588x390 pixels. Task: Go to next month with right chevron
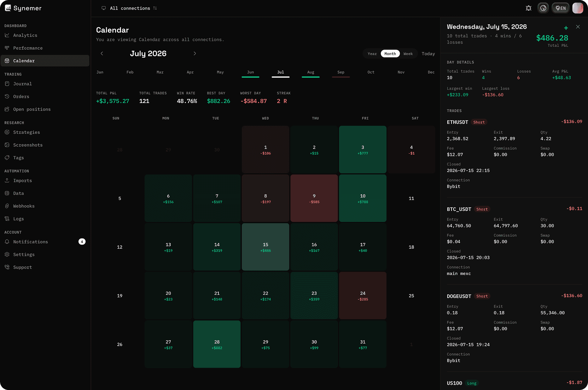[x=195, y=53]
